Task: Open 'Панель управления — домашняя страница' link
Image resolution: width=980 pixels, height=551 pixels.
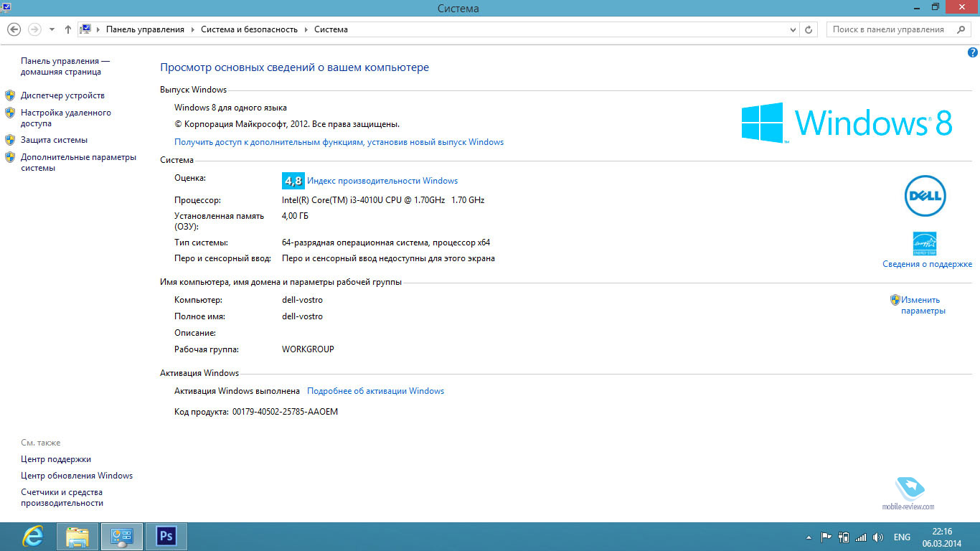Action: coord(65,67)
